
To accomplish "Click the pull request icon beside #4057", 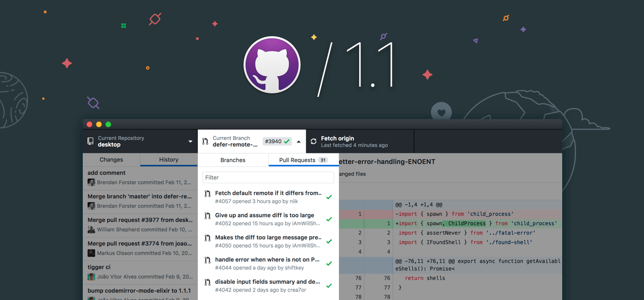I will pos(207,194).
